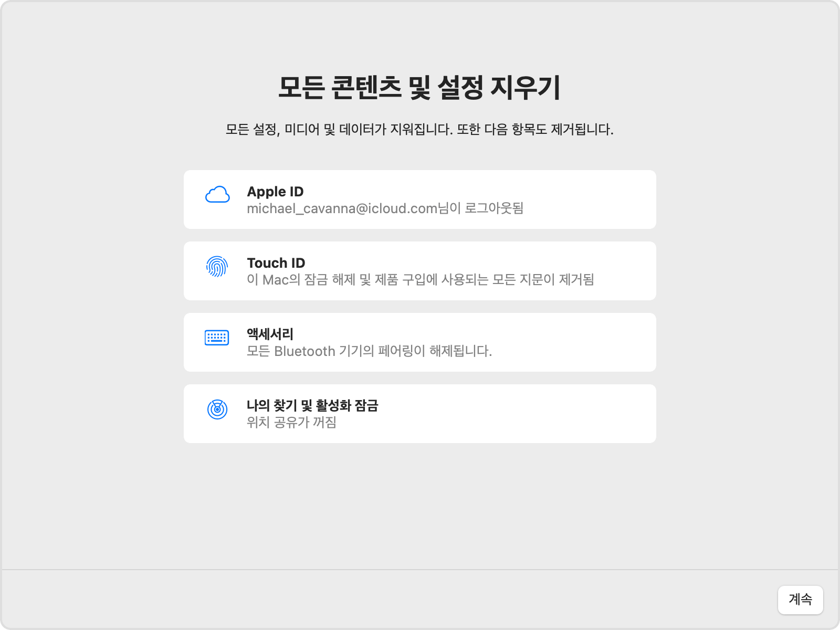Select the Bluetooth pairing description text

click(370, 351)
